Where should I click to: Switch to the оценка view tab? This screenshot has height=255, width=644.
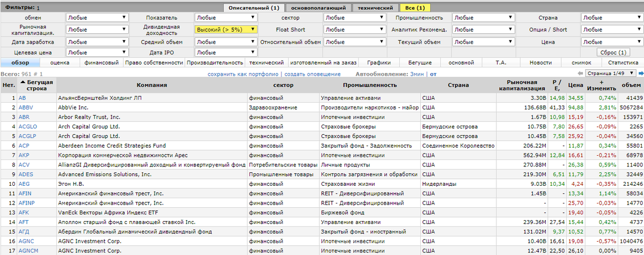pos(60,63)
